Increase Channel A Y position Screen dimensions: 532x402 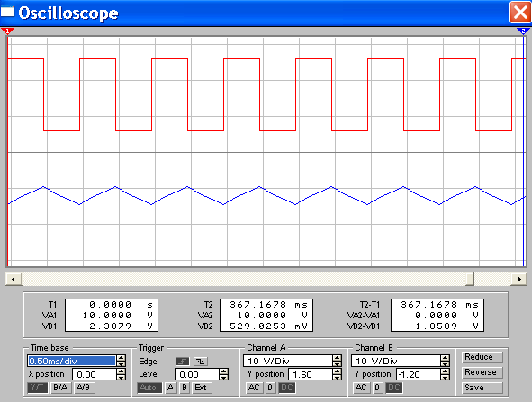337,371
